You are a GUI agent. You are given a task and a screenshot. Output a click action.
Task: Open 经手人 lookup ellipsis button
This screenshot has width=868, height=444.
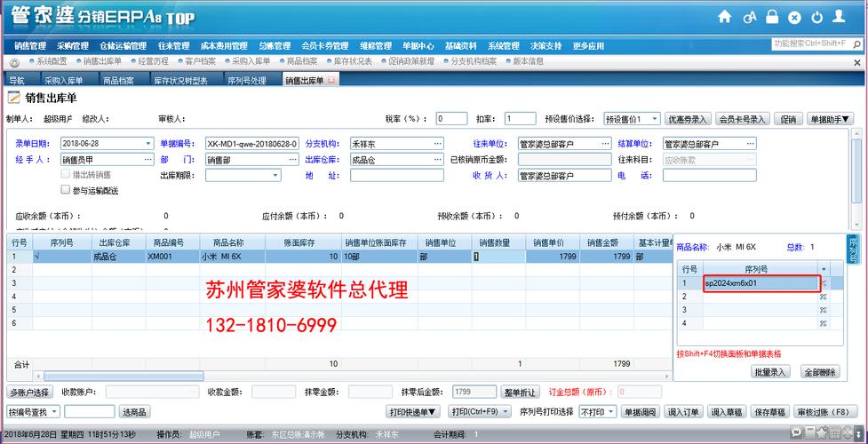(x=148, y=160)
